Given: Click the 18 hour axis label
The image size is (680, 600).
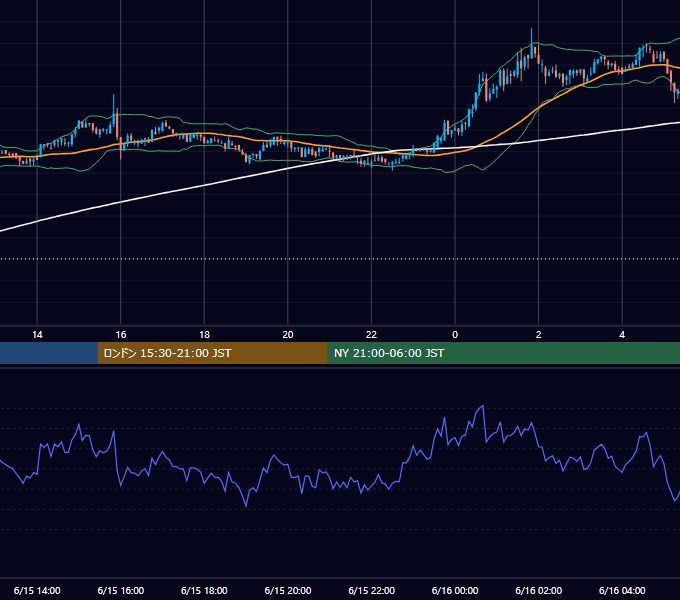Looking at the screenshot, I should 204,335.
